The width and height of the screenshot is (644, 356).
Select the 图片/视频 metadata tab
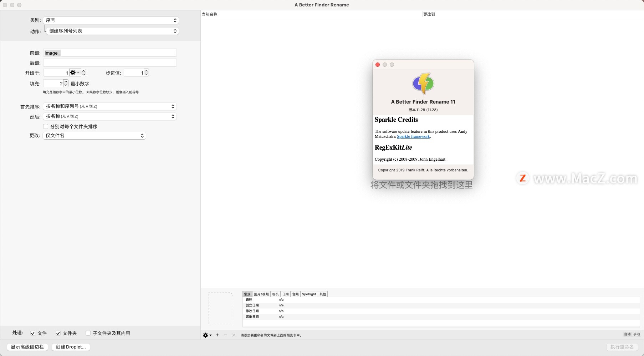[x=261, y=294]
